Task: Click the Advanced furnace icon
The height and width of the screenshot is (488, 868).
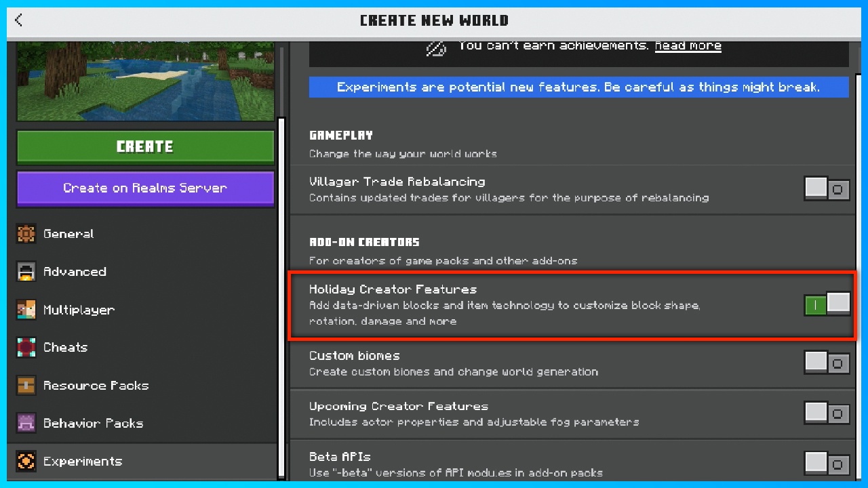Action: (x=26, y=272)
